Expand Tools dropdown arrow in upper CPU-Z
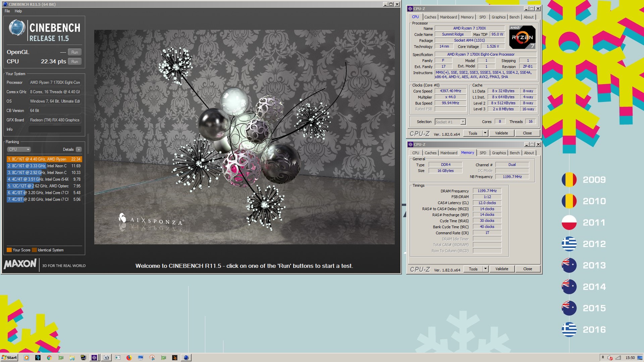The image size is (644, 362). coord(485,133)
